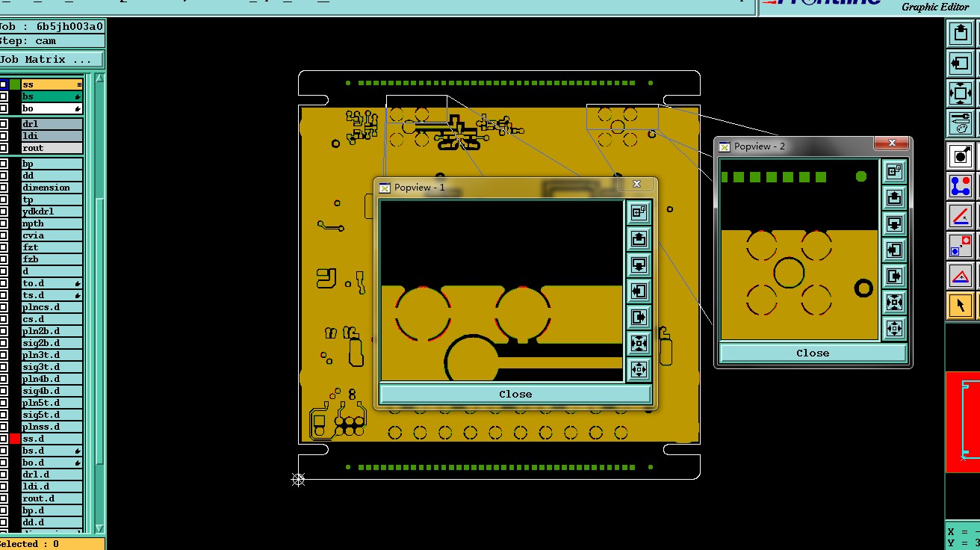Click the pan-up icon in main toolbar
Image resolution: width=980 pixels, height=550 pixels.
[x=961, y=33]
